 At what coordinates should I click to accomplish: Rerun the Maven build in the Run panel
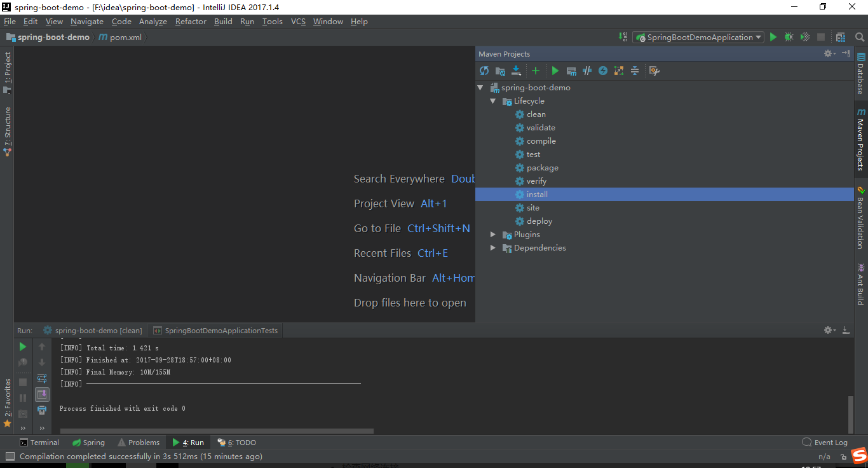pyautogui.click(x=23, y=347)
